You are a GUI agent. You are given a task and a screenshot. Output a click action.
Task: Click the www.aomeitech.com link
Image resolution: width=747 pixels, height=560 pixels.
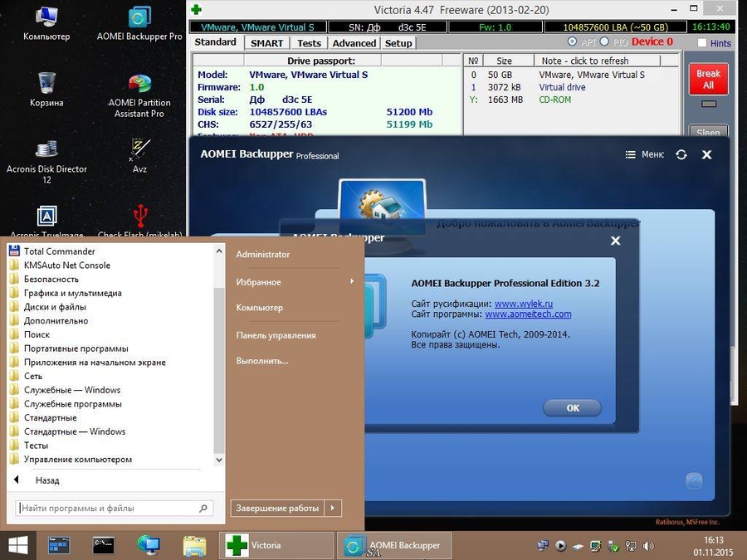pyautogui.click(x=528, y=314)
